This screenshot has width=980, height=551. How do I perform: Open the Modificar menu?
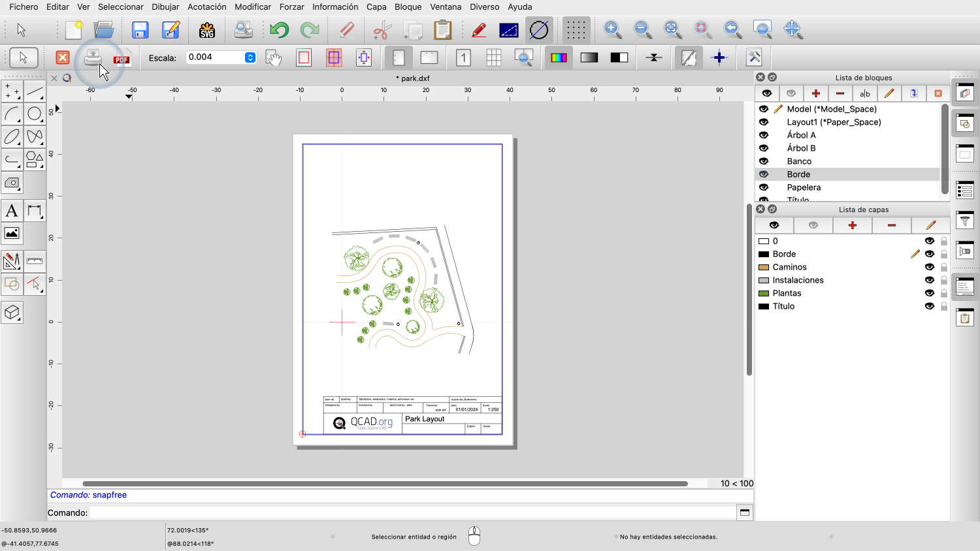click(253, 7)
